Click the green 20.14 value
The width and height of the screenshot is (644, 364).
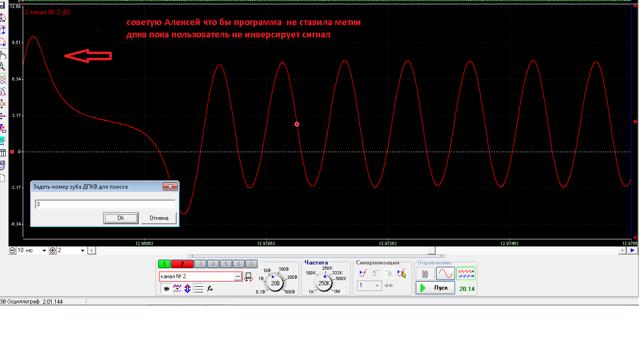[x=467, y=288]
